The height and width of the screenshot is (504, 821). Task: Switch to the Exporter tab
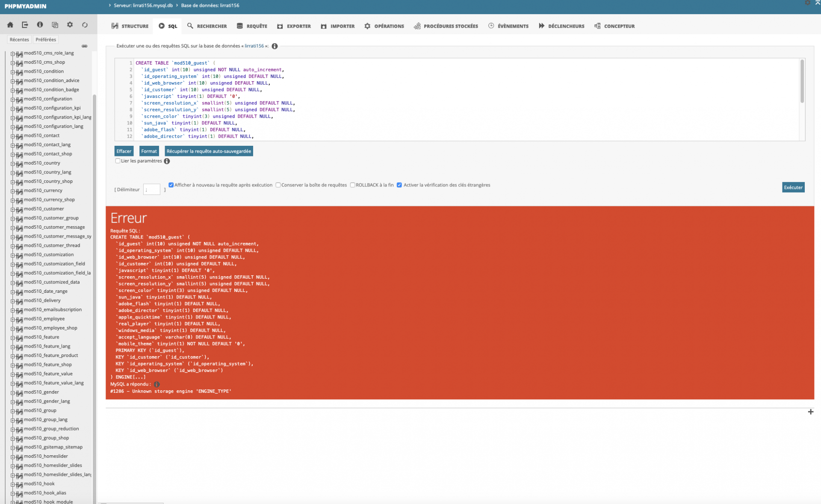(294, 26)
